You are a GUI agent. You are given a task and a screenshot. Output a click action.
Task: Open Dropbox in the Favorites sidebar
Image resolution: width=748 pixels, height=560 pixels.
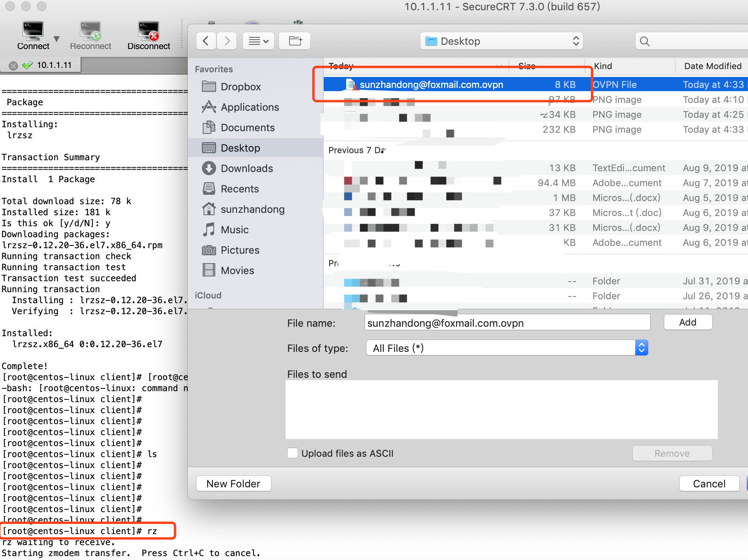(x=240, y=87)
